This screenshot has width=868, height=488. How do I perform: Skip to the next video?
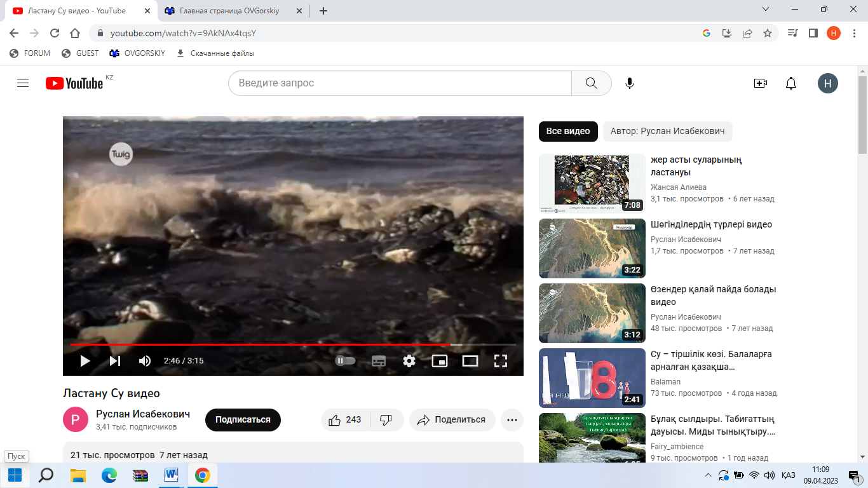coord(115,361)
